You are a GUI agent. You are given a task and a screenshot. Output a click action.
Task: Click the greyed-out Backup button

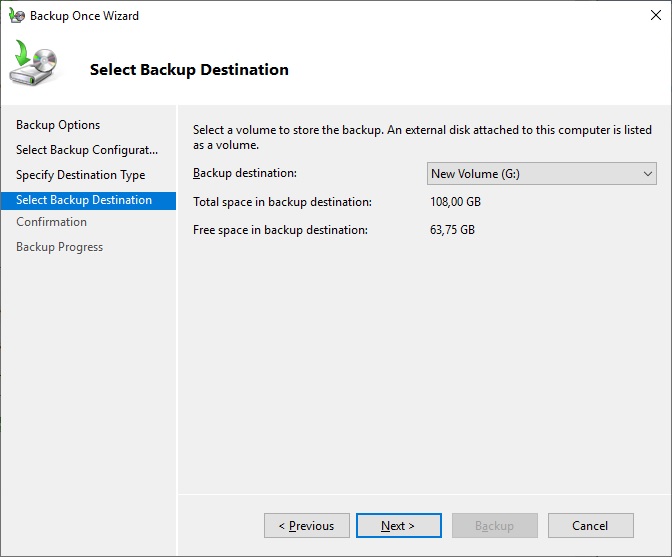(494, 526)
